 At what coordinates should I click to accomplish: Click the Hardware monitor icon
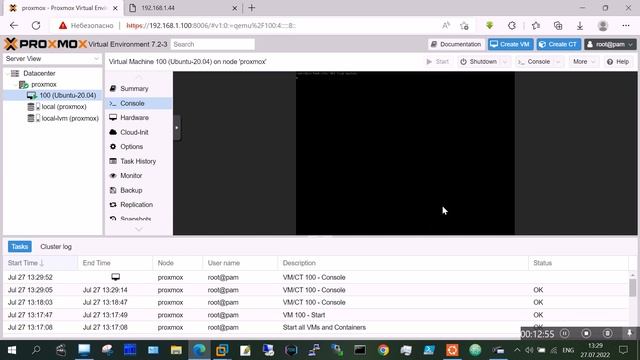tap(113, 118)
